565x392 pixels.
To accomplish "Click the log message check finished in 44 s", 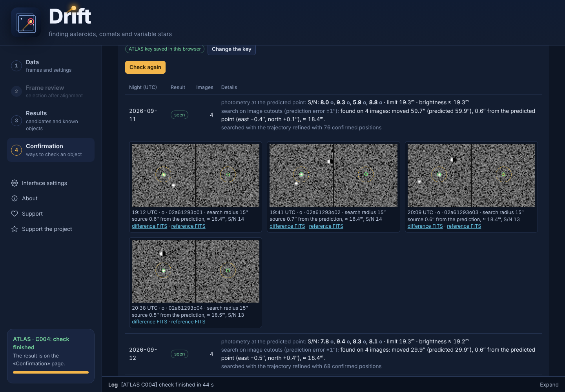I will click(x=168, y=385).
